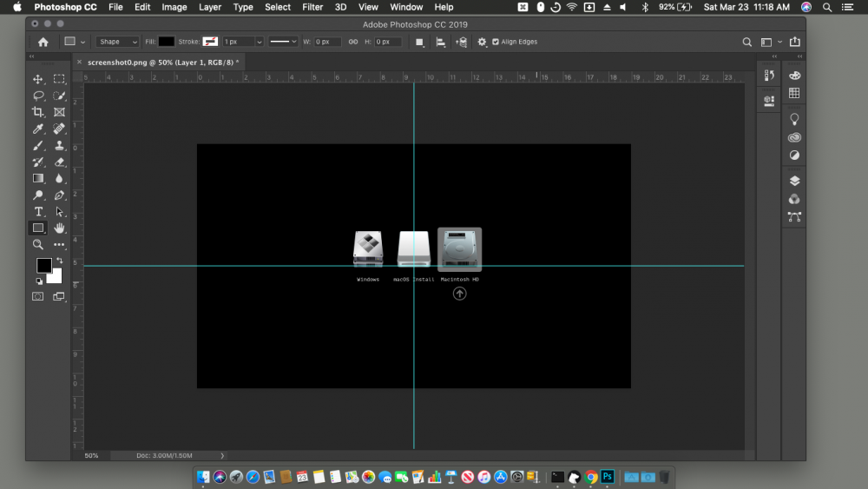This screenshot has height=489, width=868.
Task: Select the Quick Selection tool
Action: point(59,96)
